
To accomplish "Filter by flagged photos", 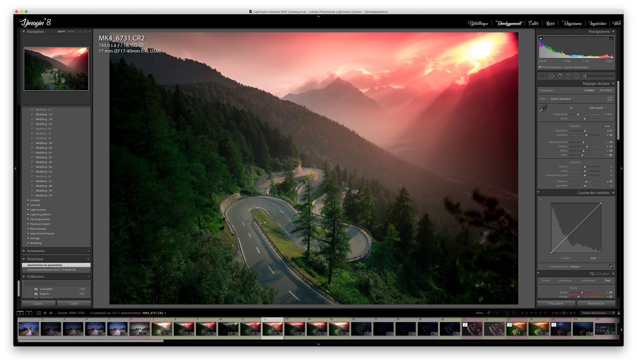I will [488, 313].
